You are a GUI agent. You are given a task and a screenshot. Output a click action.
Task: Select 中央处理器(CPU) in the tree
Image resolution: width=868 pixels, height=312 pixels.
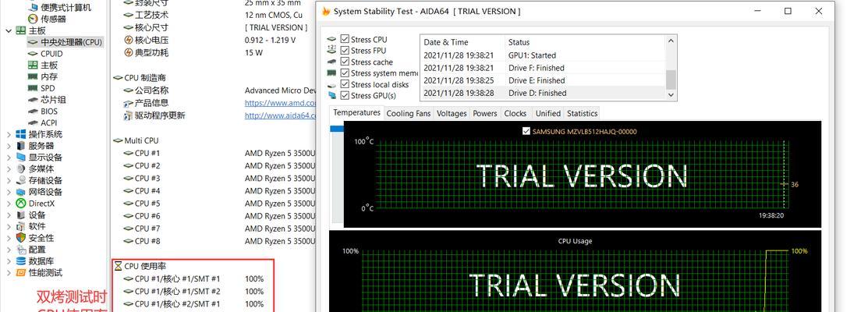click(x=72, y=42)
